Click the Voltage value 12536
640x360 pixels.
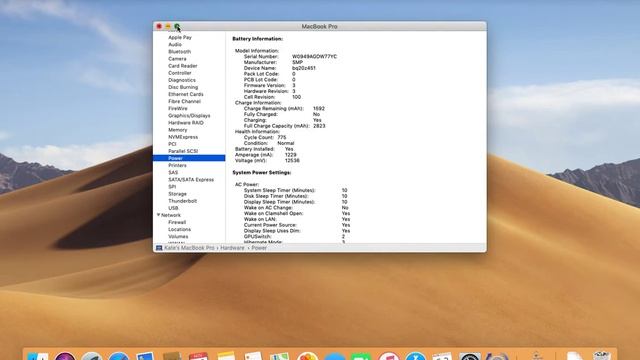pyautogui.click(x=292, y=160)
